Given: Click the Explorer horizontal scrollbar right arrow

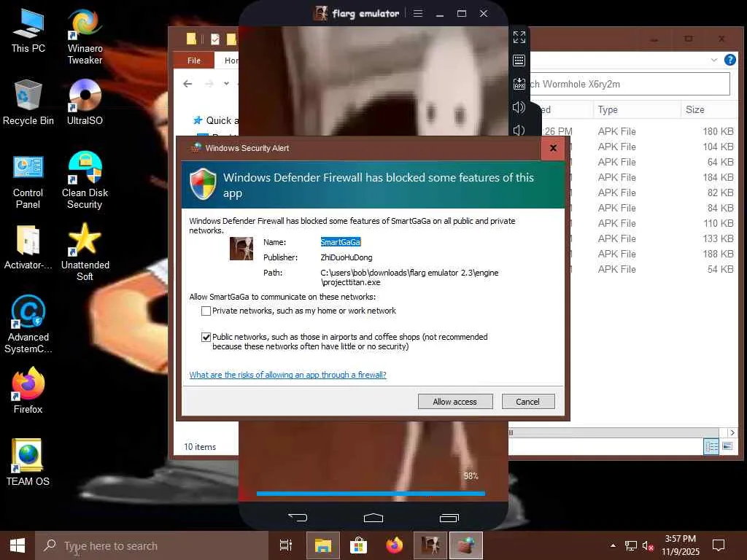Looking at the screenshot, I should [x=732, y=432].
